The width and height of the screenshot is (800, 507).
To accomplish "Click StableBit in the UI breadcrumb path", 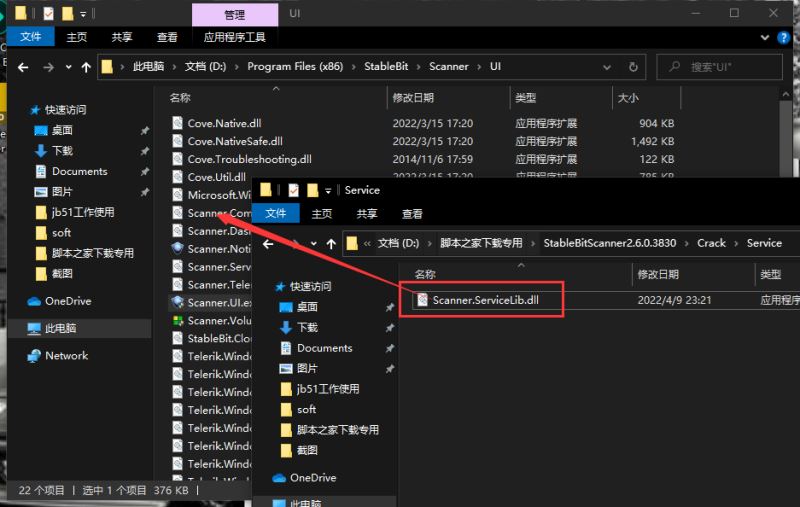I will (386, 66).
